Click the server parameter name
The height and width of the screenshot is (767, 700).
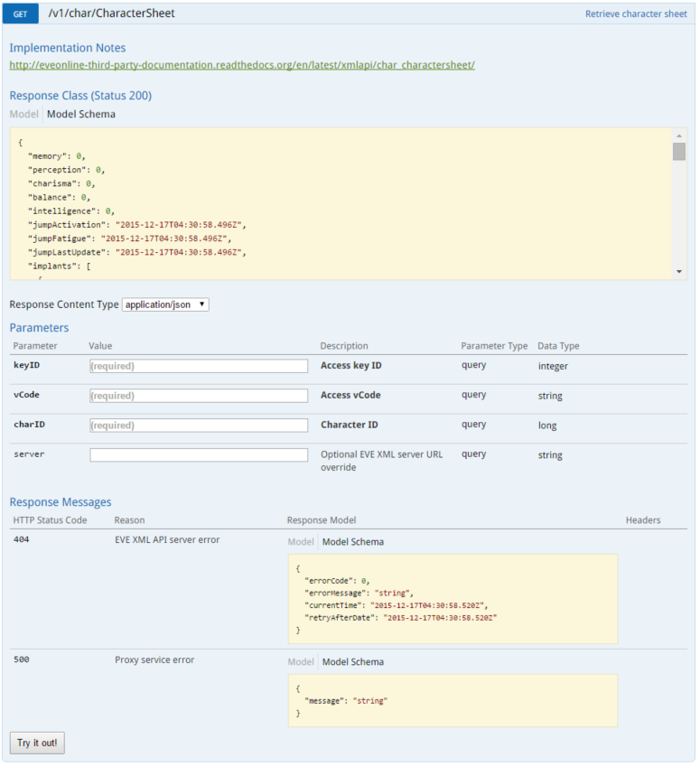tap(29, 454)
